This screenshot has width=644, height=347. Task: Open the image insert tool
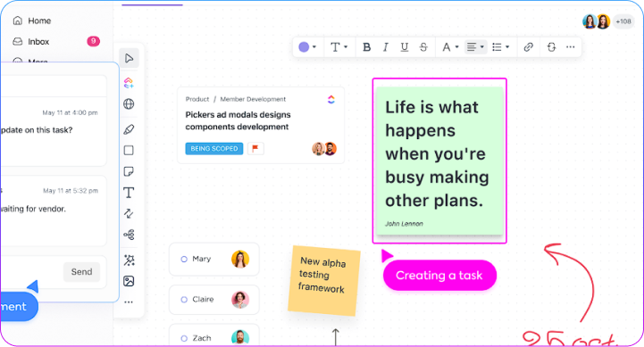129,281
